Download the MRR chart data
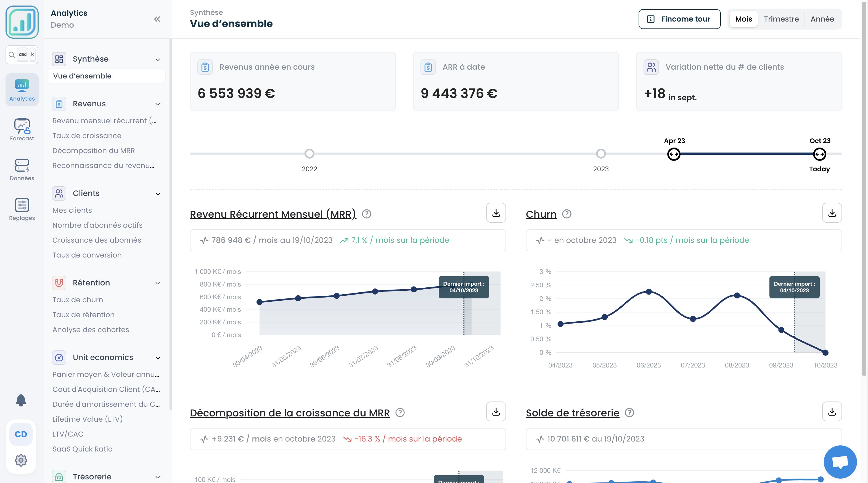This screenshot has width=868, height=483. pyautogui.click(x=496, y=213)
